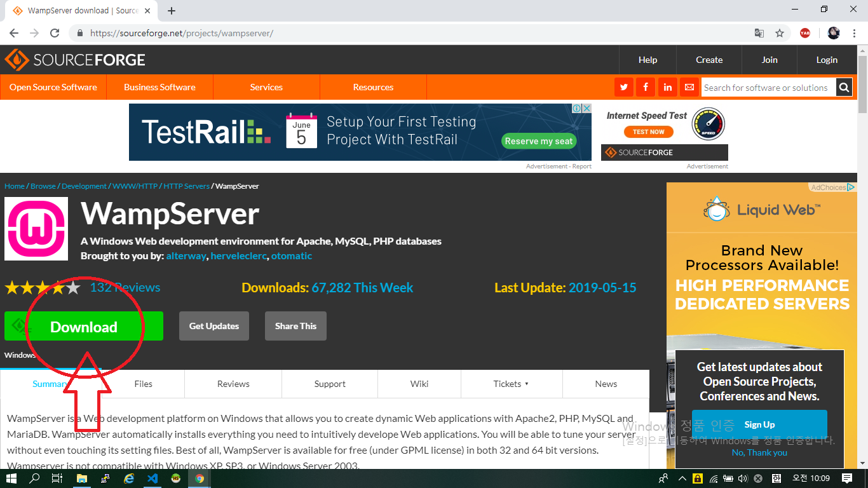Open Windows taskbar search
The width and height of the screenshot is (868, 488).
coord(35,478)
